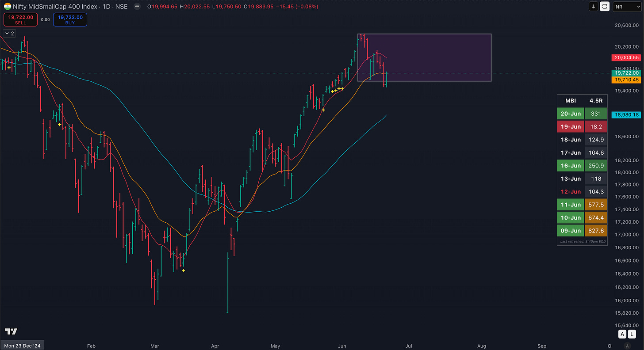Click the Sep label on the time axis

(542, 346)
